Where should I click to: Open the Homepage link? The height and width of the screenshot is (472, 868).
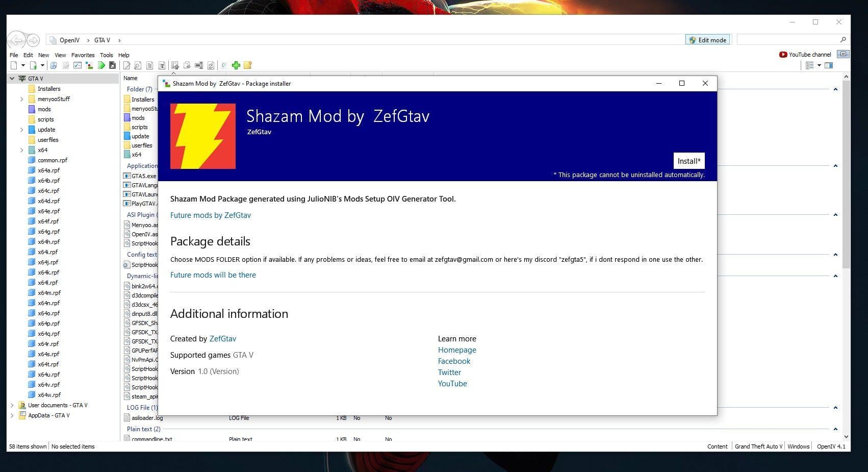(456, 350)
